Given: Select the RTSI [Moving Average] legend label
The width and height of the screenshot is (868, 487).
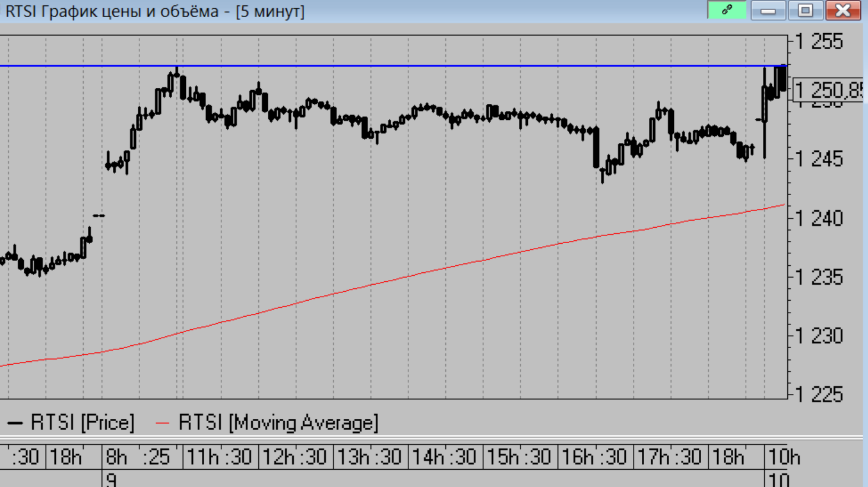Looking at the screenshot, I should [278, 423].
